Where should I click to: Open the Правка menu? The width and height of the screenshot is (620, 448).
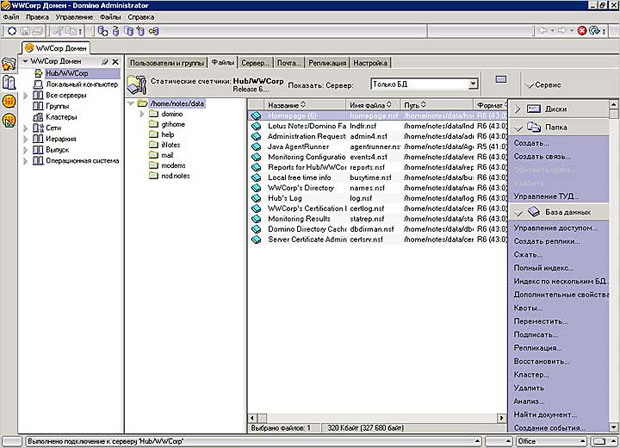(x=37, y=17)
